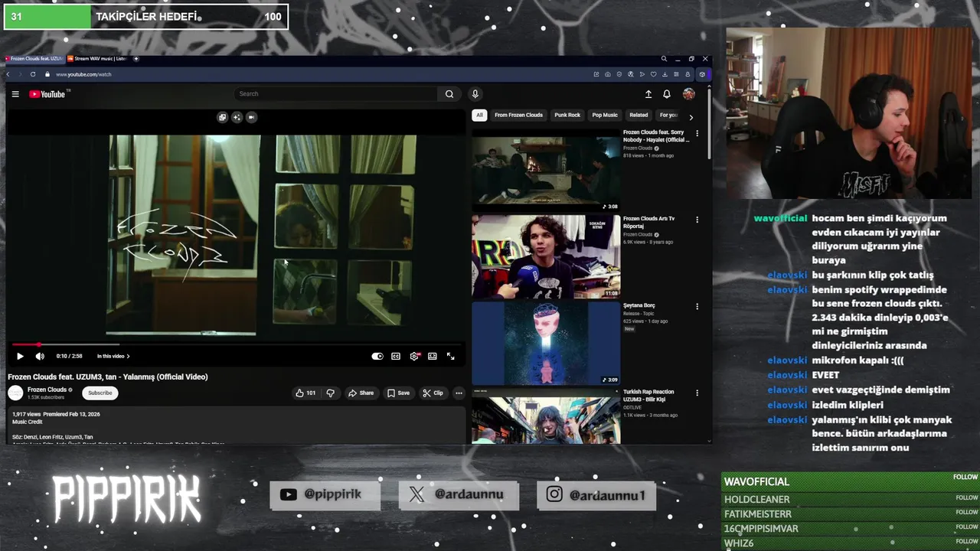Open options for 'Artı Tv Röportajı' video
This screenshot has height=551, width=980.
tap(697, 220)
